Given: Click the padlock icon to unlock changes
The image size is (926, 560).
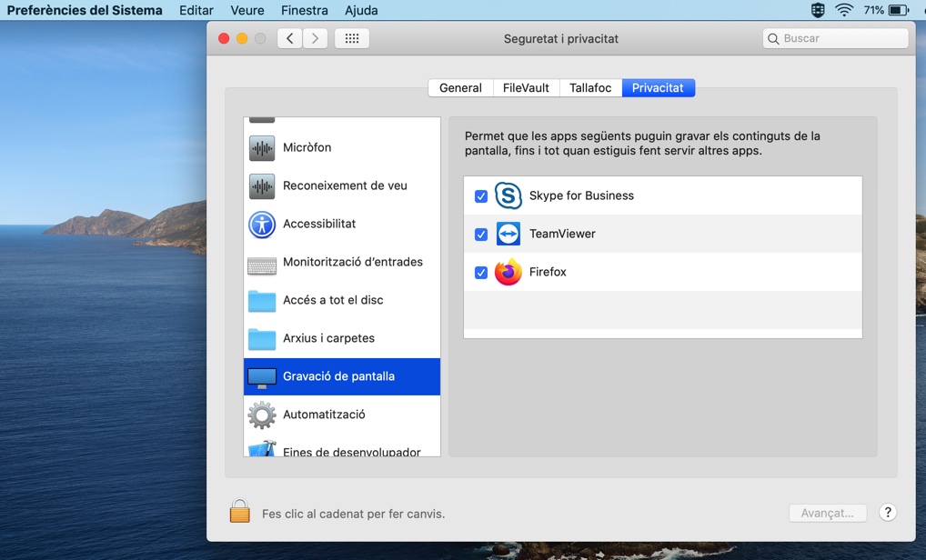Looking at the screenshot, I should point(239,512).
